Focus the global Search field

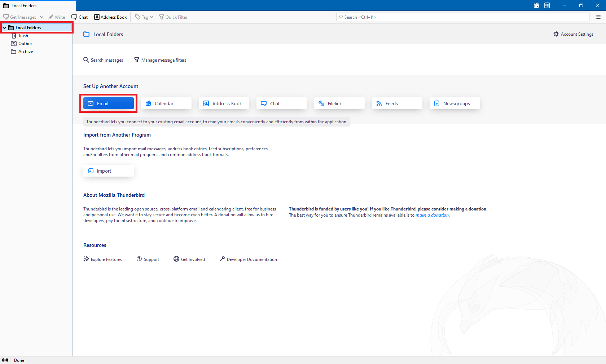click(x=463, y=17)
